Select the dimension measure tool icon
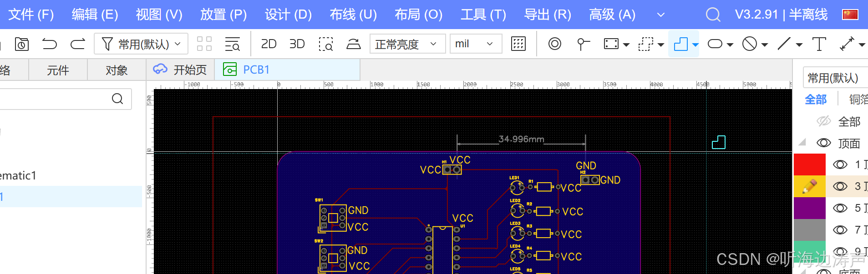The height and width of the screenshot is (274, 868). tap(847, 44)
